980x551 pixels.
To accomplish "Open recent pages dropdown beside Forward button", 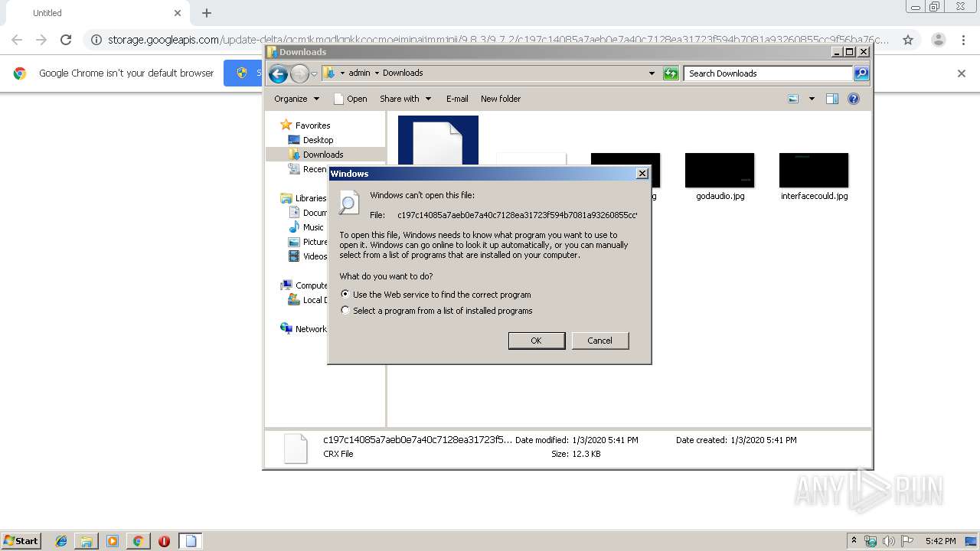I will tap(314, 74).
